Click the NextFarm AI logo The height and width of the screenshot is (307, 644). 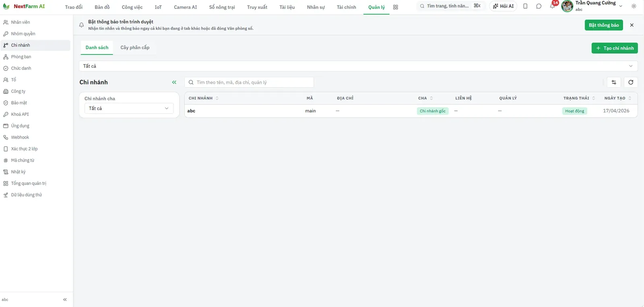[24, 6]
